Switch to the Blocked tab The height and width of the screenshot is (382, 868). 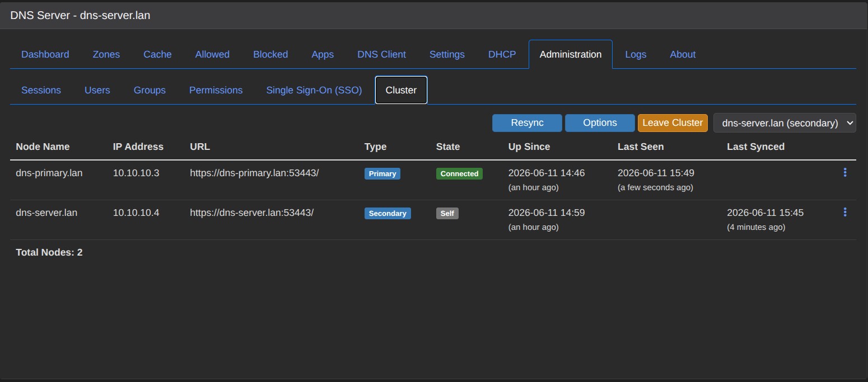coord(270,54)
